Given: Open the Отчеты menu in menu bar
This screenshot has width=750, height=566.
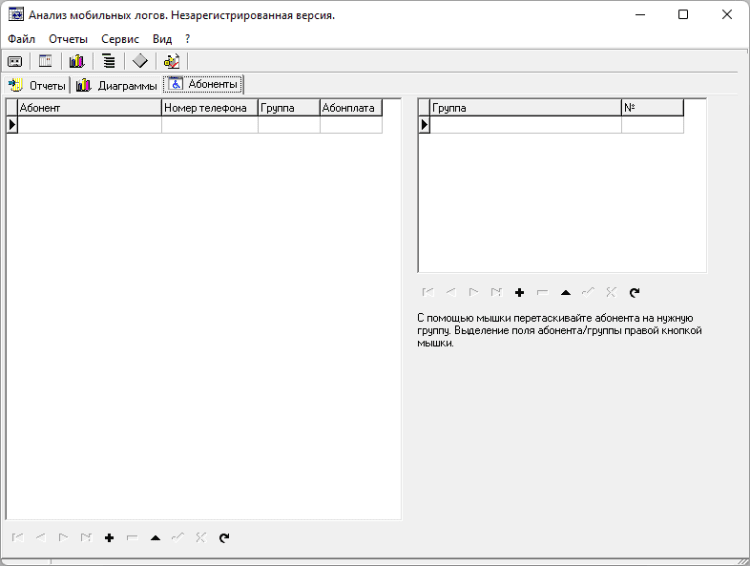Looking at the screenshot, I should tap(68, 39).
